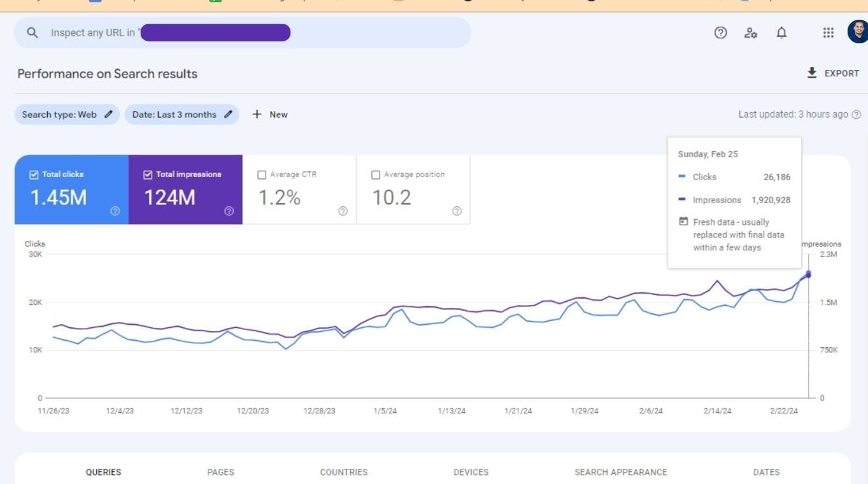Open the help question mark icon top right

tap(720, 32)
